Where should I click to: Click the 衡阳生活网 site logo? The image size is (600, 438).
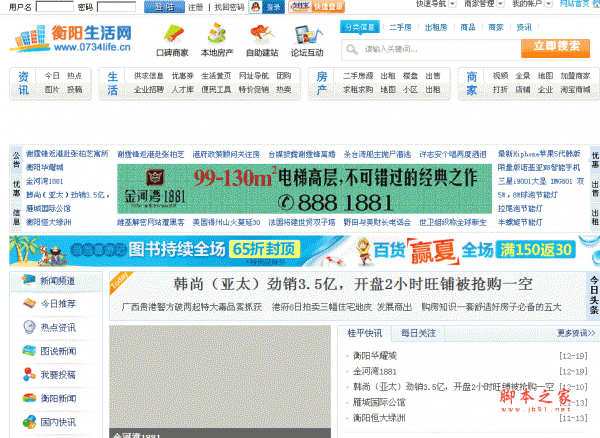point(72,38)
